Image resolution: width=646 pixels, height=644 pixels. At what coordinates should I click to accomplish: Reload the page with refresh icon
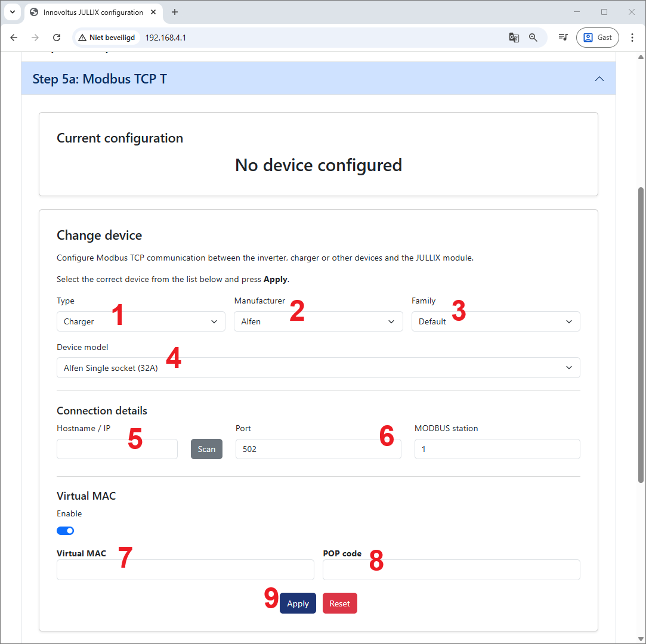(57, 38)
